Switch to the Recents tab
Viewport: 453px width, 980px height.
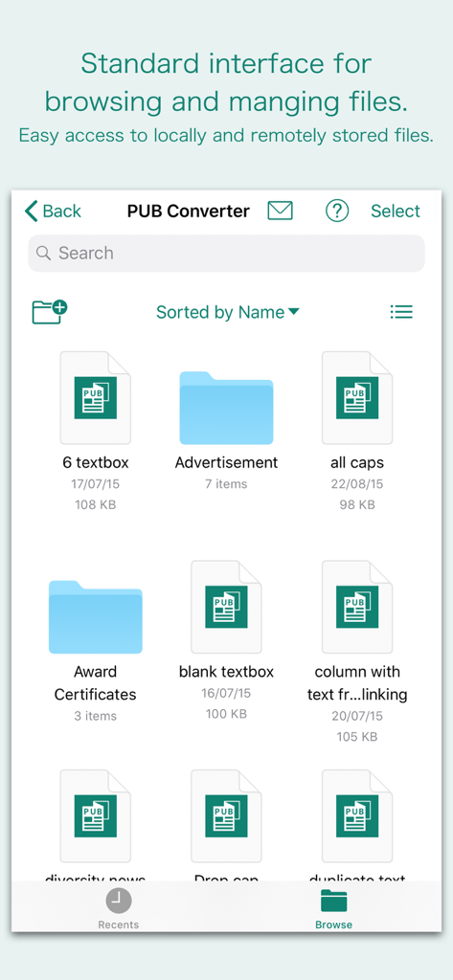(x=118, y=909)
